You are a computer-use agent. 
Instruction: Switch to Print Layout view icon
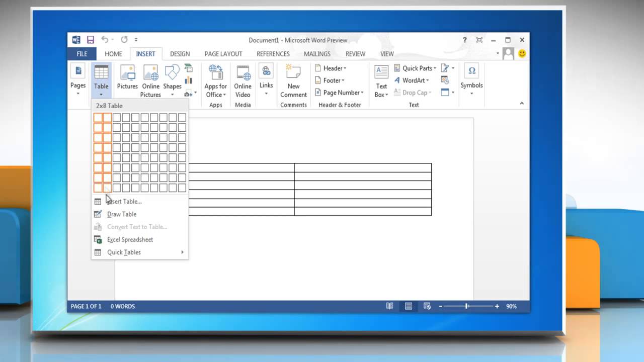tap(409, 306)
